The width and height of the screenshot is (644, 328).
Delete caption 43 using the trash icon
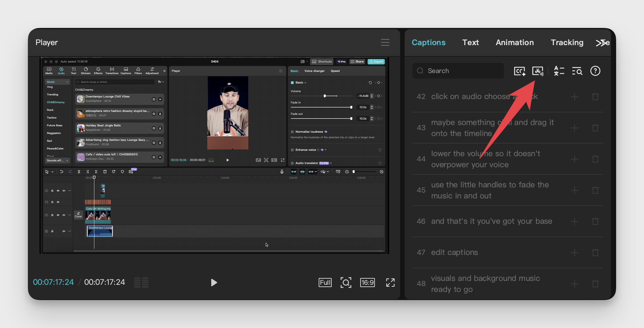595,128
